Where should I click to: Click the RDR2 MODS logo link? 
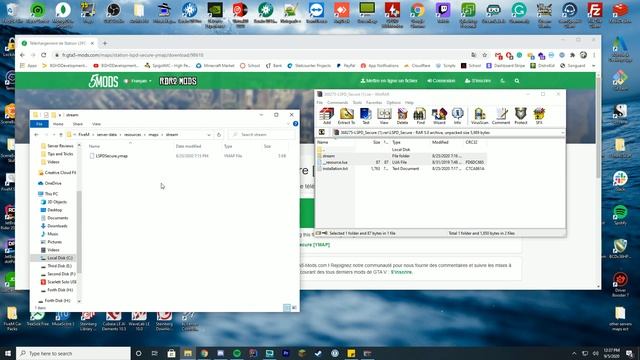tap(178, 81)
